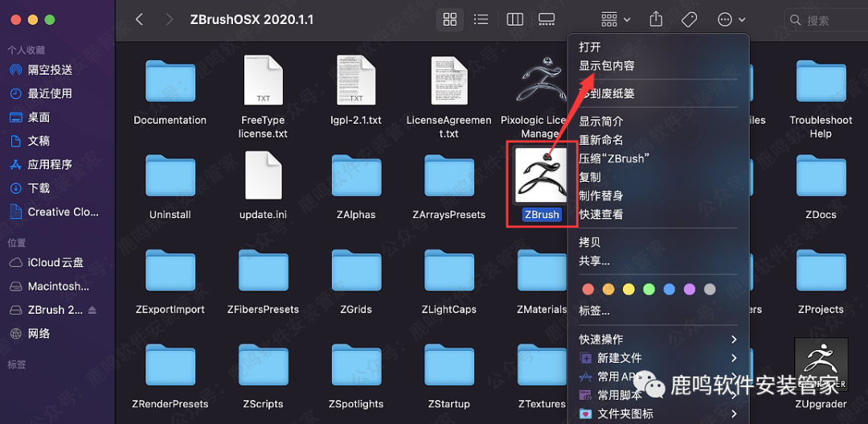Select the ZScripts folder
This screenshot has width=868, height=424.
coord(263,366)
